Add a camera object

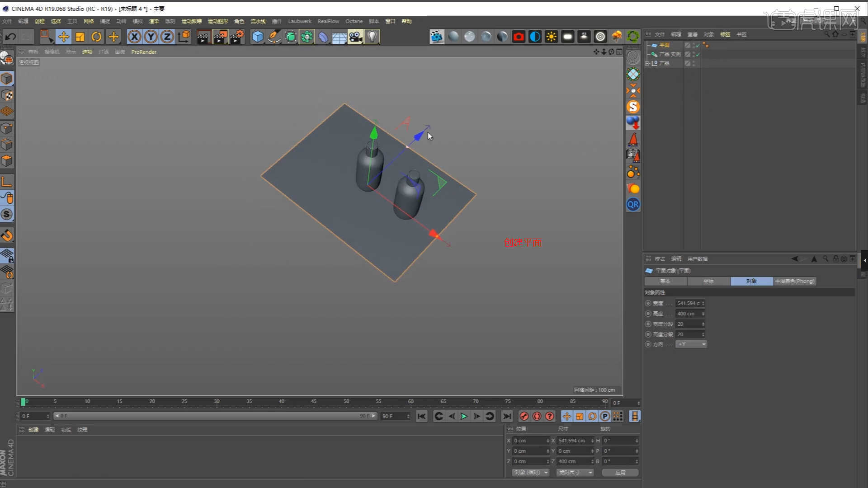click(x=356, y=37)
